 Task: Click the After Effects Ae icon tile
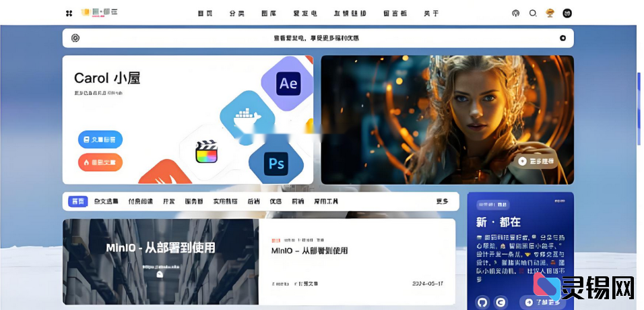[288, 84]
